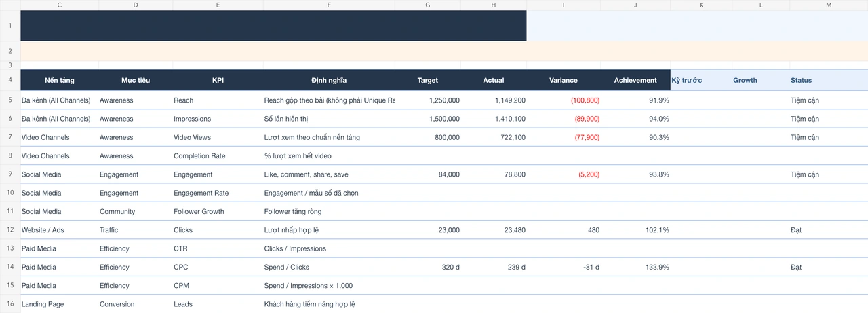Select the "Follower Growth" KPI cell
The height and width of the screenshot is (313, 868).
coord(218,212)
